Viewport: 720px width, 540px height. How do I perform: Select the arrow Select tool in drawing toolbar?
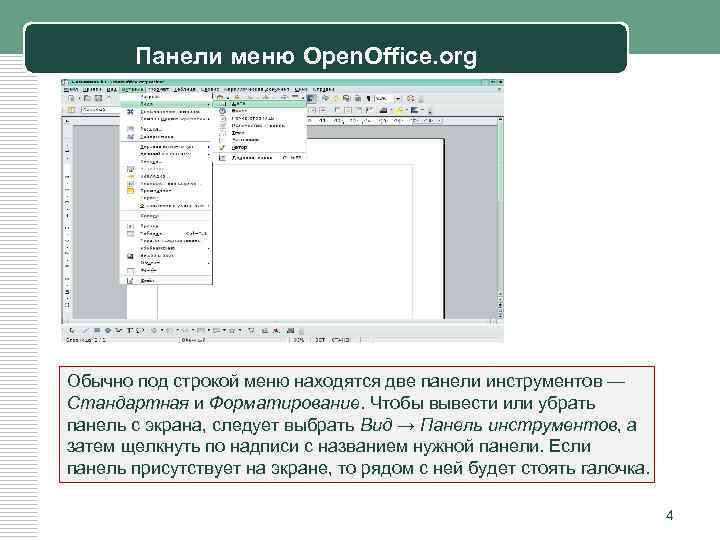tap(72, 330)
